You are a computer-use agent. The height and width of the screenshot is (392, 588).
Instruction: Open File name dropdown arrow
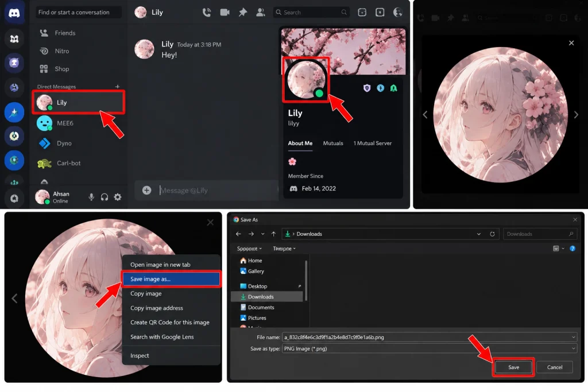coord(573,337)
